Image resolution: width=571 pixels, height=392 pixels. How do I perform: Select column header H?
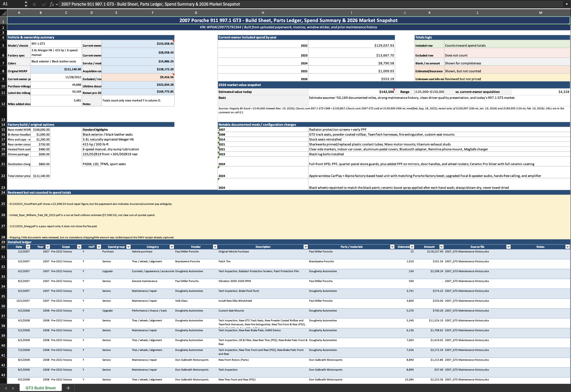tap(263, 13)
